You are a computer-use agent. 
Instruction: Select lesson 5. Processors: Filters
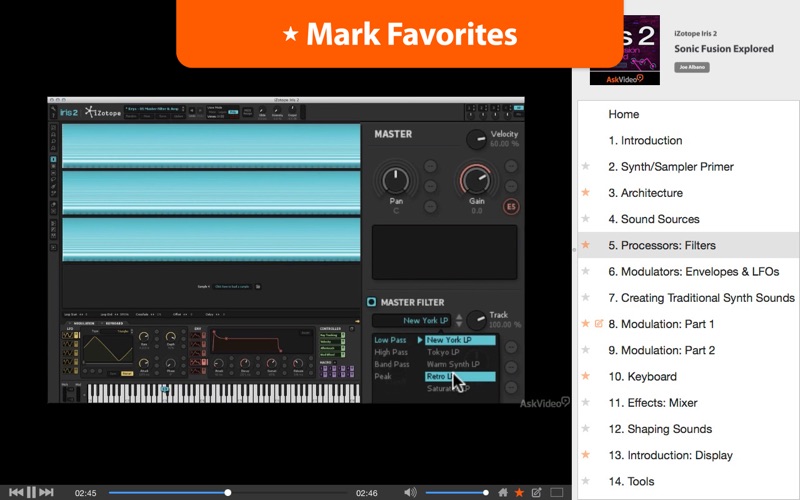point(688,245)
